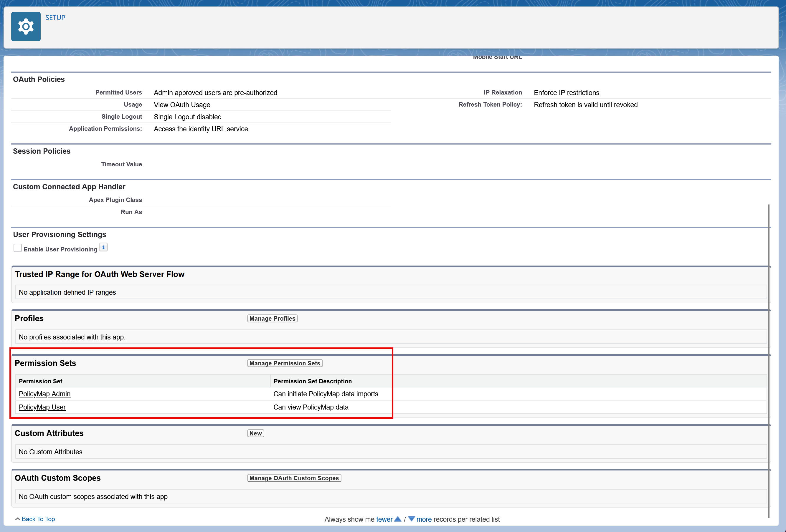Viewport: 786px width, 532px height.
Task: Click the Setup gear icon
Action: [x=26, y=26]
